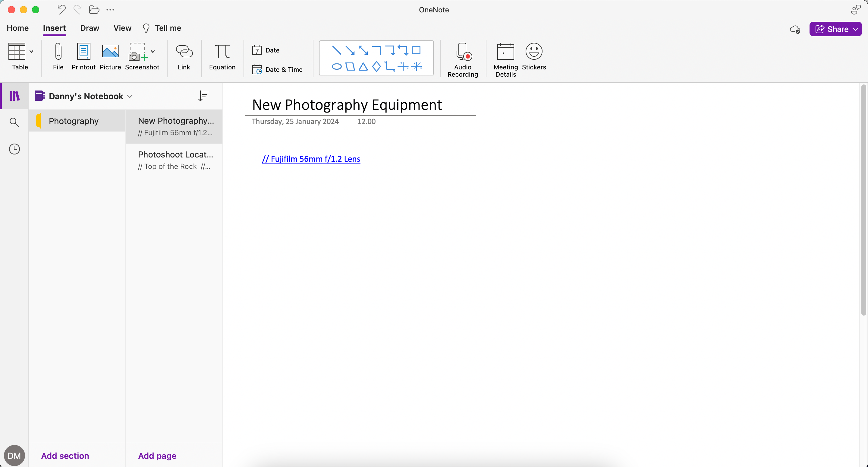Image resolution: width=868 pixels, height=467 pixels.
Task: Insert an Equation
Action: click(222, 58)
